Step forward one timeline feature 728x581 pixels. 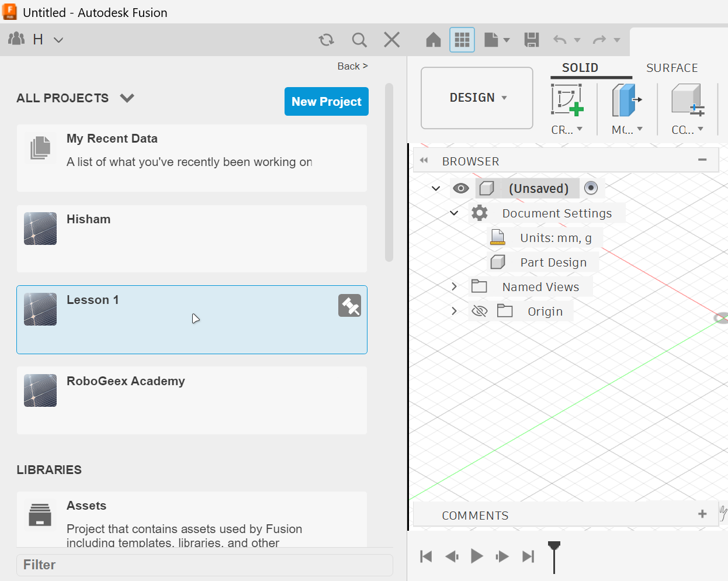pos(502,556)
